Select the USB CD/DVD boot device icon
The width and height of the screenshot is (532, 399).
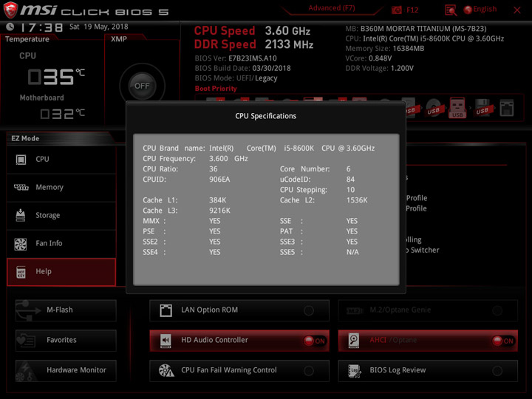click(434, 108)
